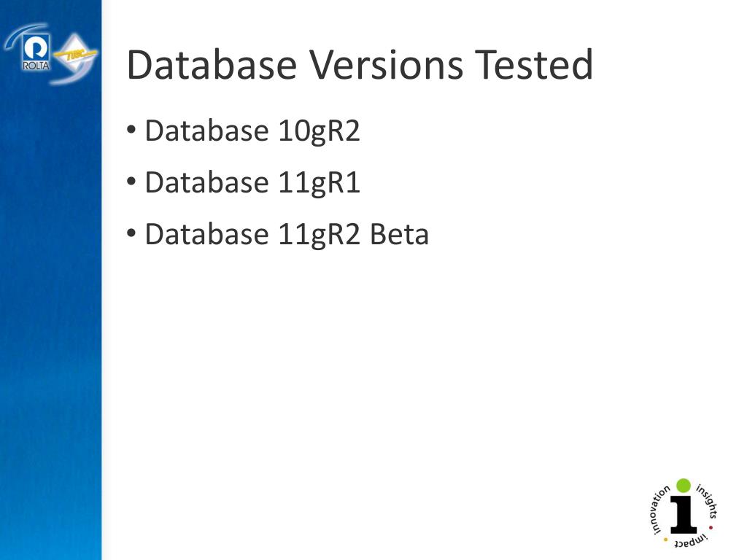Screen dimensions: 747x560
Task: Click the small red dot beside insights
Action: point(711,528)
